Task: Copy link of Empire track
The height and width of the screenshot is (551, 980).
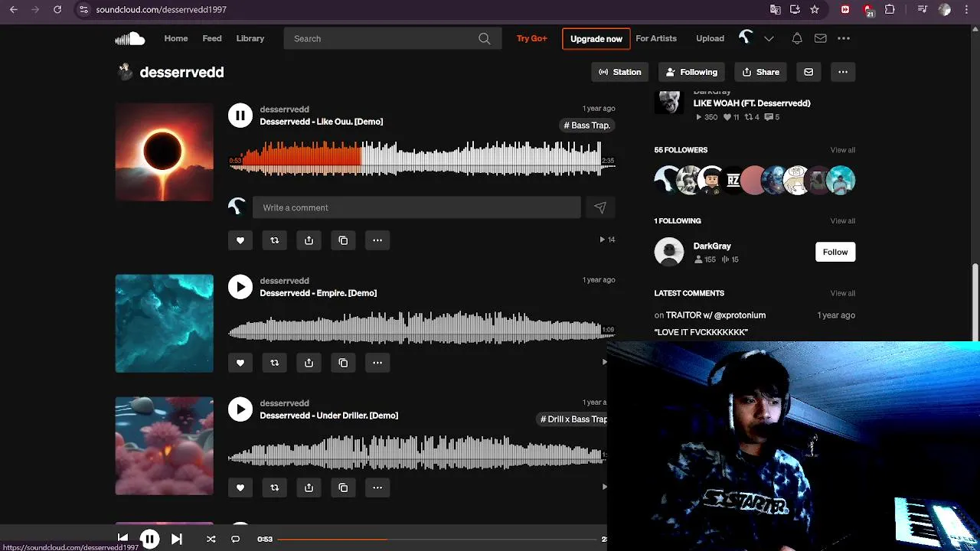Action: 343,363
